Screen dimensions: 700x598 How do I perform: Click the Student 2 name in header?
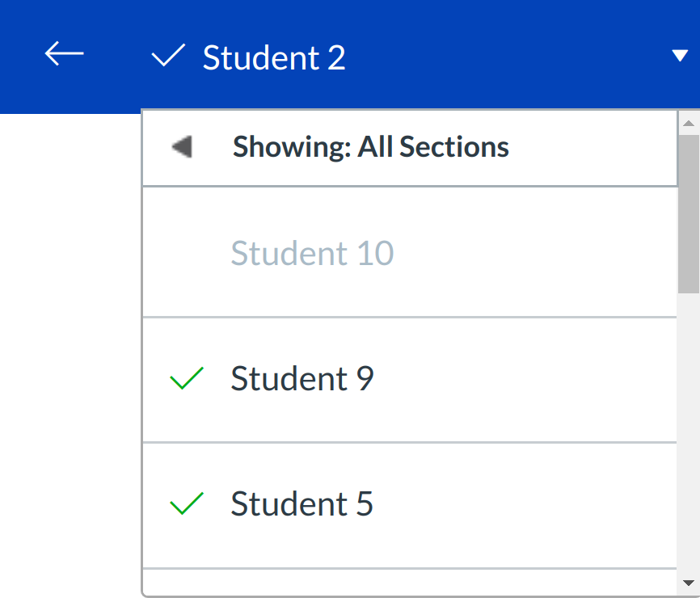coord(274,58)
